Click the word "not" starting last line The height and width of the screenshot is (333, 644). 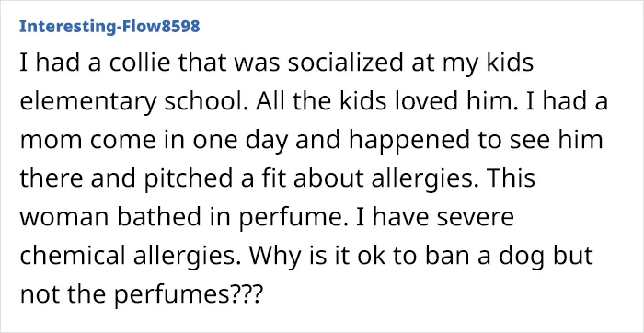pos(37,295)
